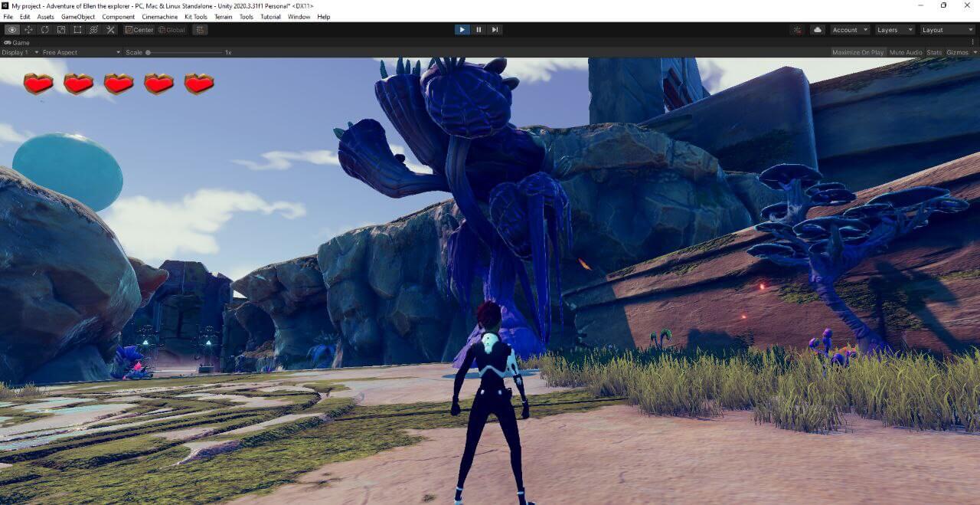The image size is (980, 505).
Task: Open the collab bug status icon
Action: 797,30
